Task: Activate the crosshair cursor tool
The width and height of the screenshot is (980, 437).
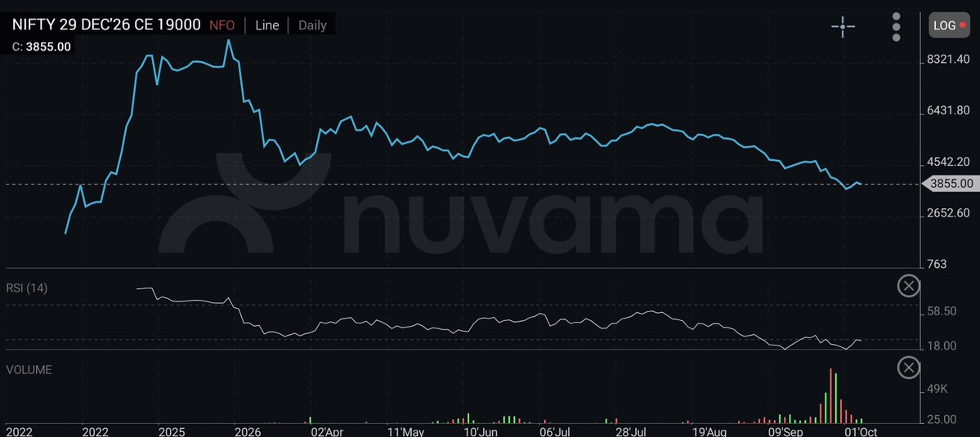Action: coord(843,26)
